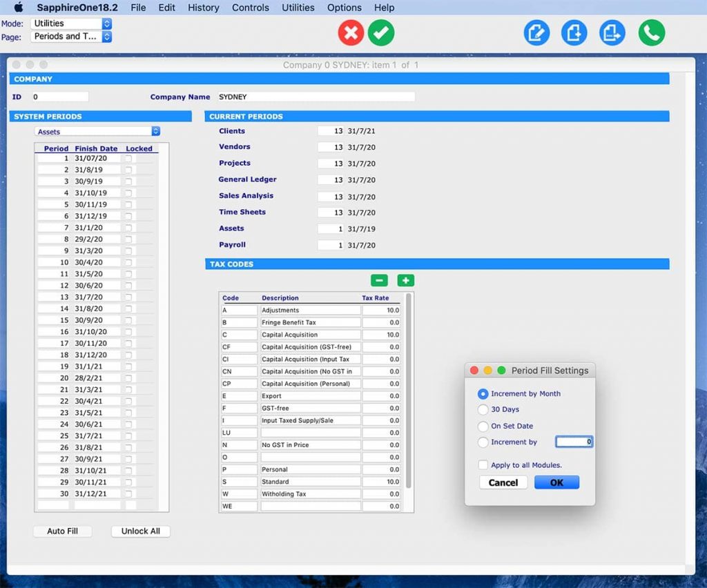Select Increment by Month radio button
Viewport: 707px width, 588px height.
coord(483,394)
